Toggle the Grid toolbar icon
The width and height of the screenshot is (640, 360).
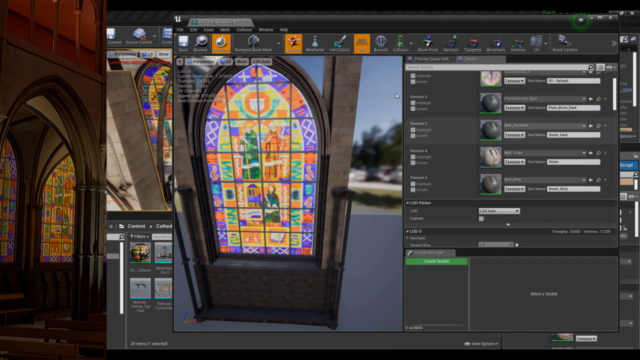click(362, 43)
